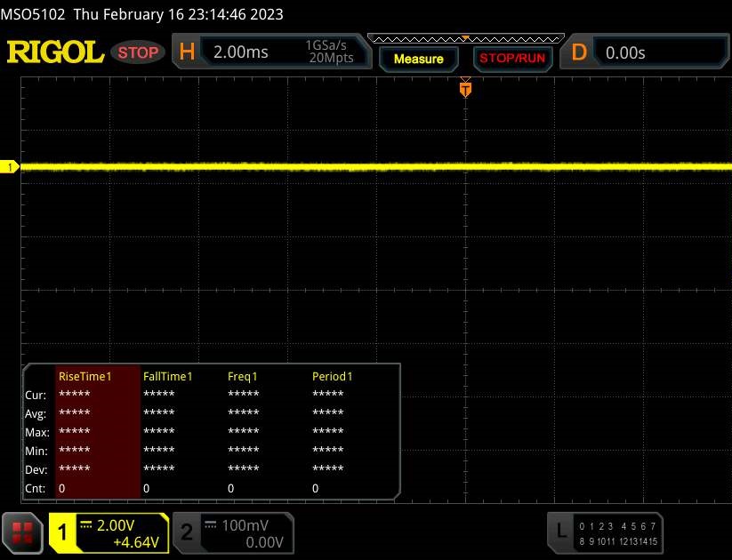Click the Cnt: row label
732x560 pixels.
pos(35,489)
